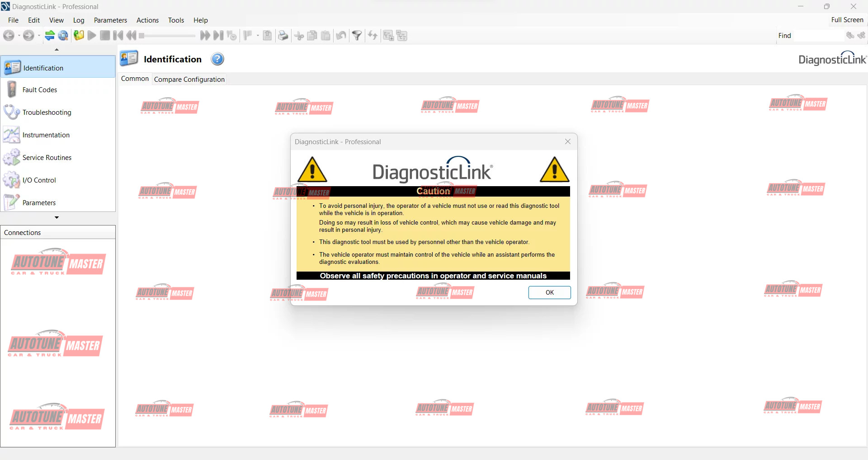
Task: Click the green connect arrows toolbar icon
Action: (50, 36)
